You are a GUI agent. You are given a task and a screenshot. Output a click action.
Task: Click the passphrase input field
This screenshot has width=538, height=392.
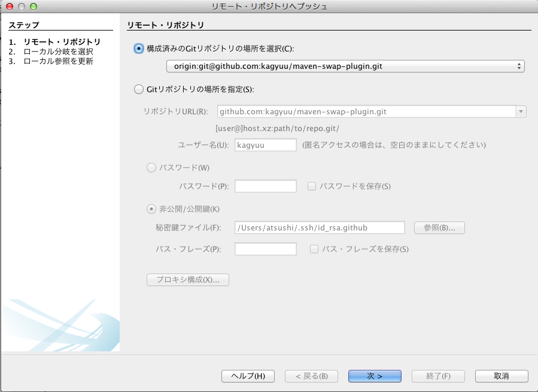point(266,249)
